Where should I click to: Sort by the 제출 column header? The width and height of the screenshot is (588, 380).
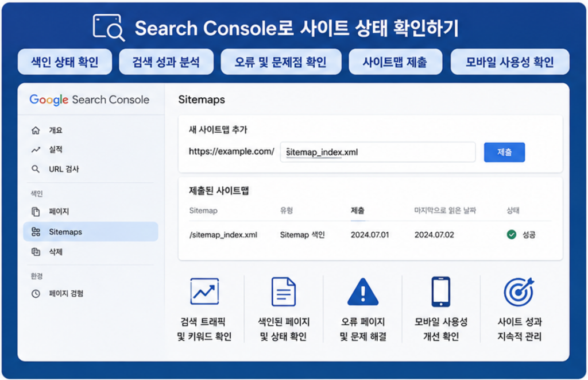(358, 210)
